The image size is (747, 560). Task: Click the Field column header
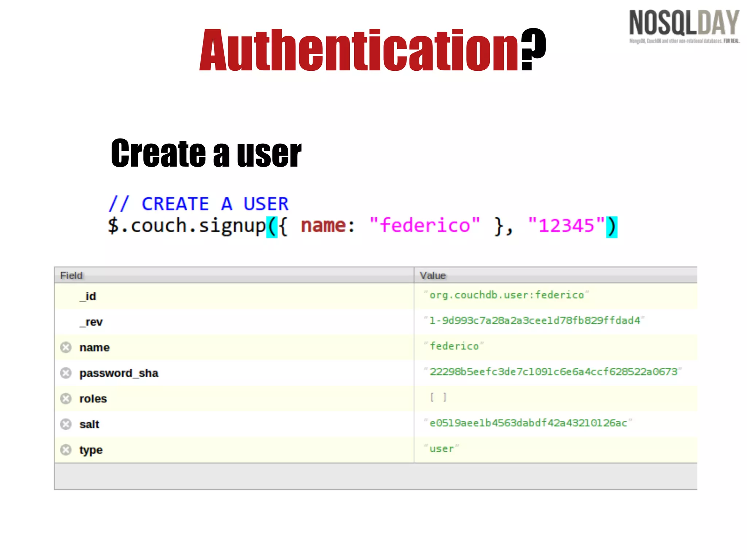[x=234, y=275]
